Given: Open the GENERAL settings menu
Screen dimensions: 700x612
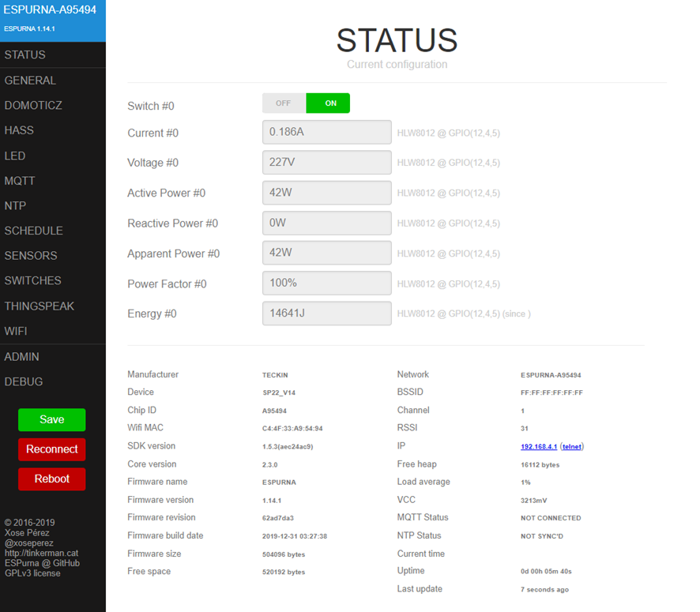Looking at the screenshot, I should [30, 81].
